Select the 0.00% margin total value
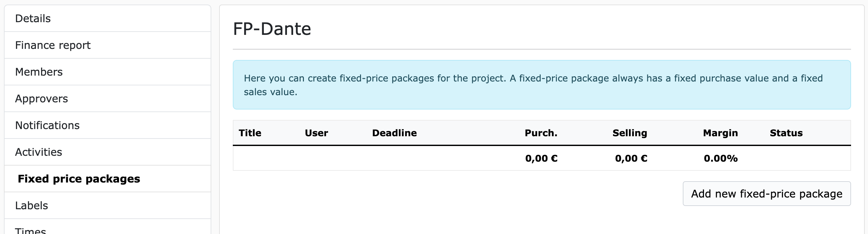This screenshot has height=234, width=868. click(x=720, y=158)
